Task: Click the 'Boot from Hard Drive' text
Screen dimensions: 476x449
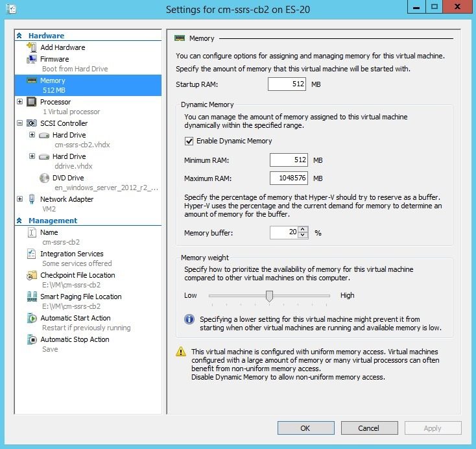Action: (x=75, y=69)
